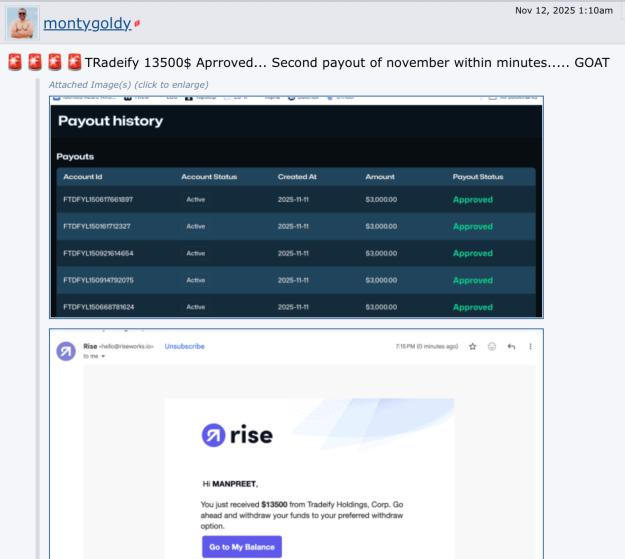Click the Active status for FTDFYL150617661897
The image size is (625, 559).
tap(196, 199)
